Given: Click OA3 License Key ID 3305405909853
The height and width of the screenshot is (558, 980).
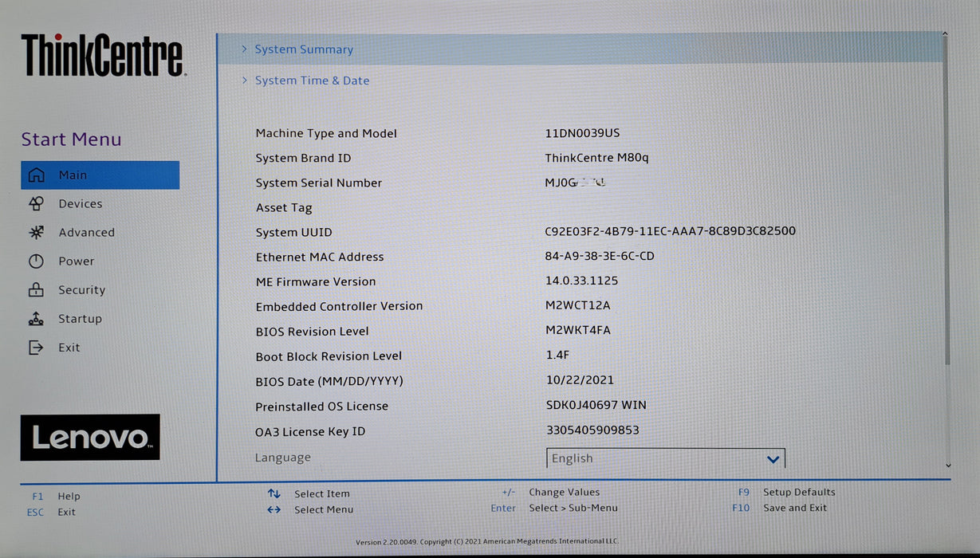Looking at the screenshot, I should pos(592,430).
